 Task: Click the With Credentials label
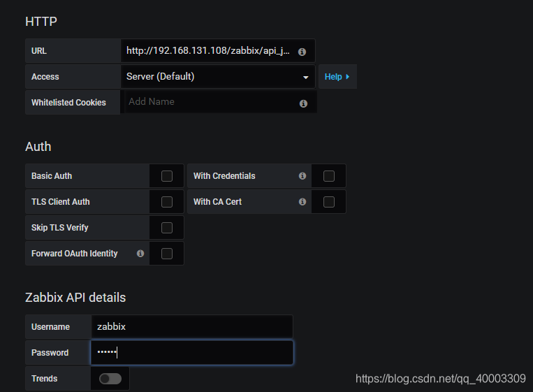pos(224,176)
